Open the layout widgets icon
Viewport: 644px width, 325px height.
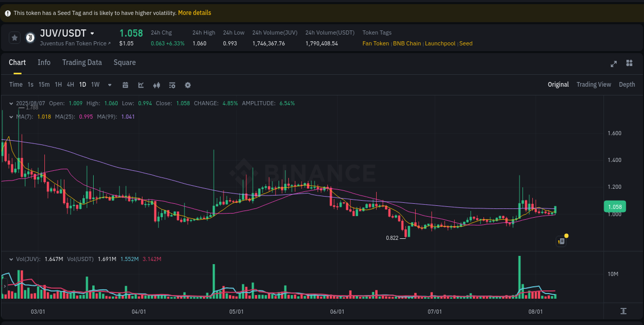[629, 63]
